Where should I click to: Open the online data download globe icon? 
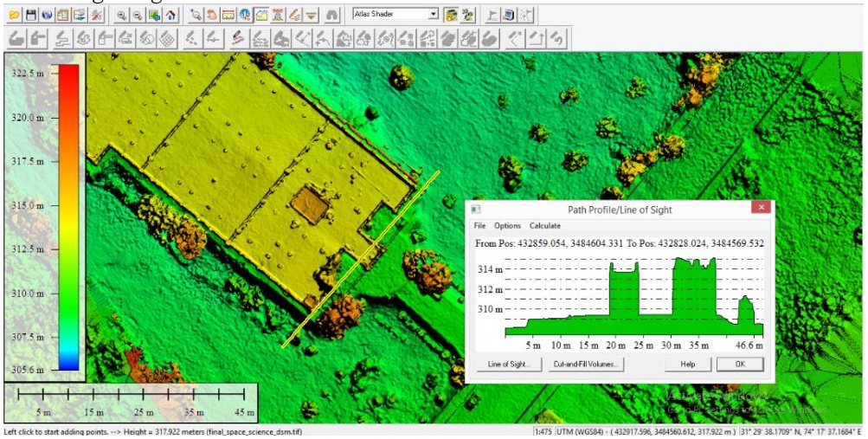(x=48, y=15)
